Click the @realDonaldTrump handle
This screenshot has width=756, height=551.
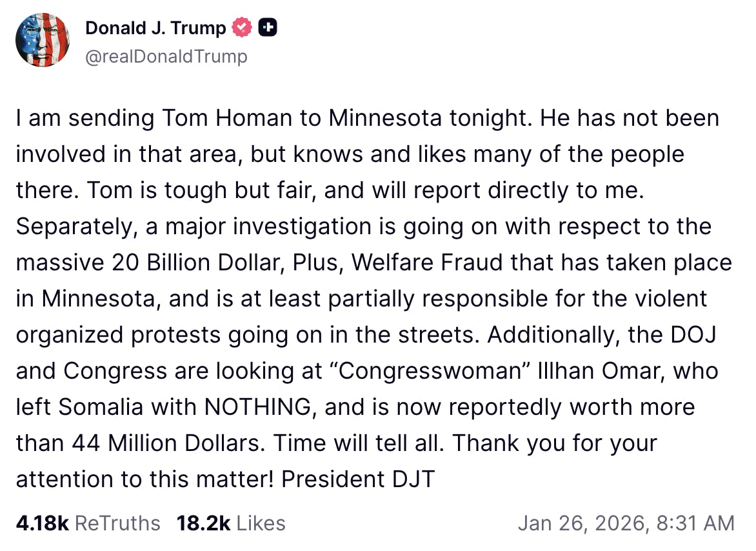[165, 57]
